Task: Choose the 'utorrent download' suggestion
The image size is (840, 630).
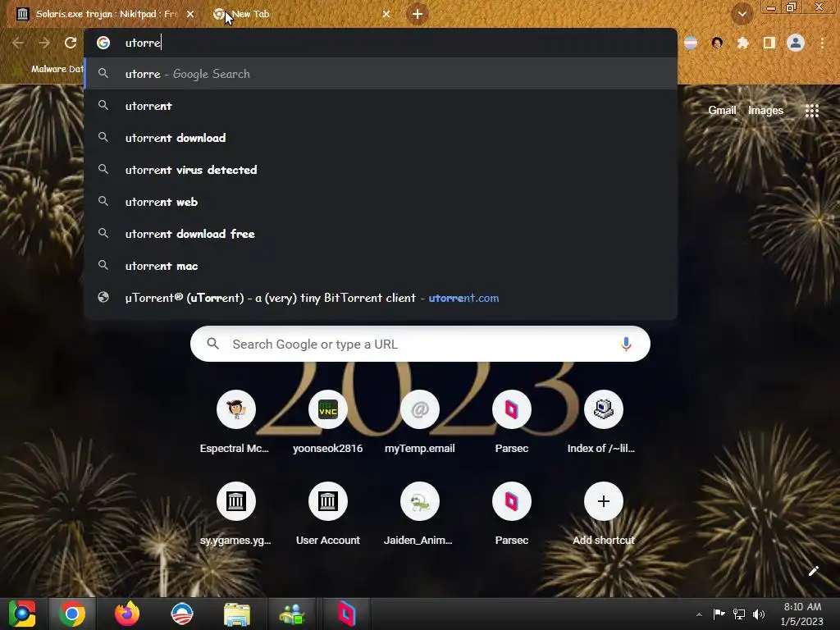Action: 381,138
